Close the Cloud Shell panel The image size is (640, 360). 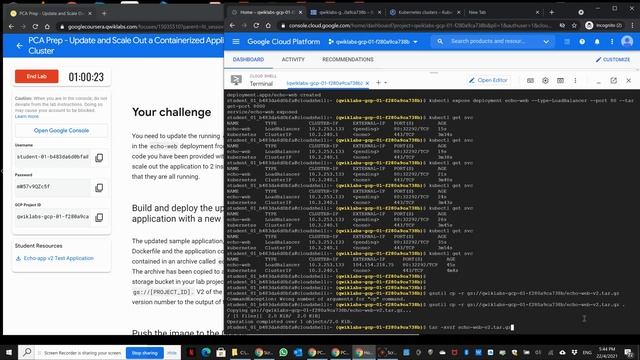point(629,81)
